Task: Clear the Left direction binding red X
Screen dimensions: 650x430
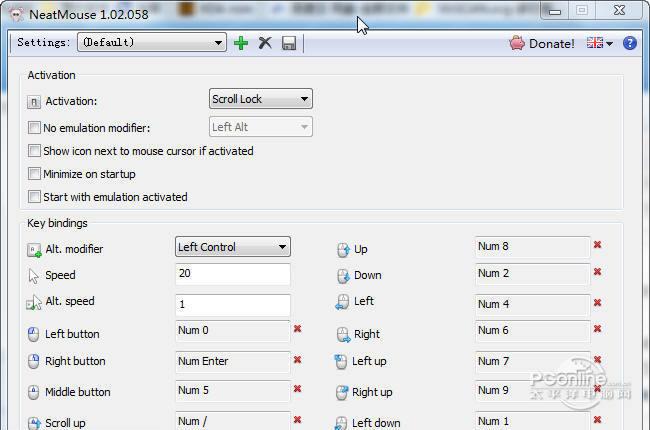Action: pyautogui.click(x=597, y=303)
